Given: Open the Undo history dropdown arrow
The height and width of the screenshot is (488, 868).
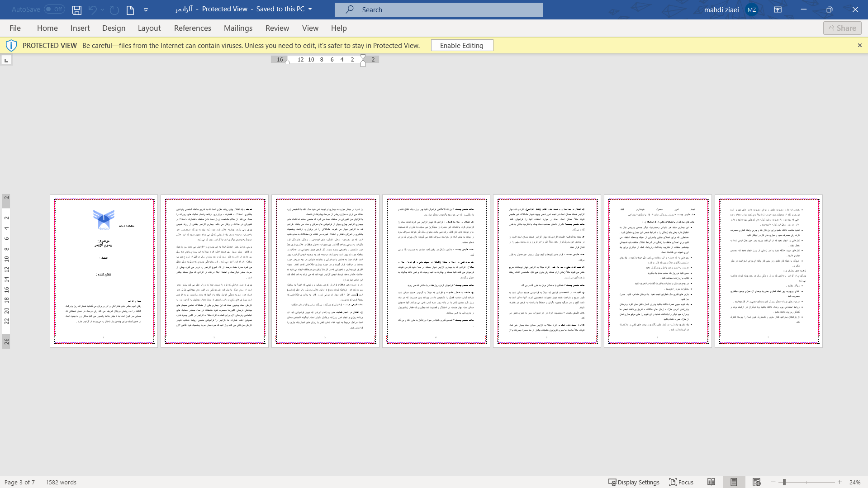Looking at the screenshot, I should 103,9.
